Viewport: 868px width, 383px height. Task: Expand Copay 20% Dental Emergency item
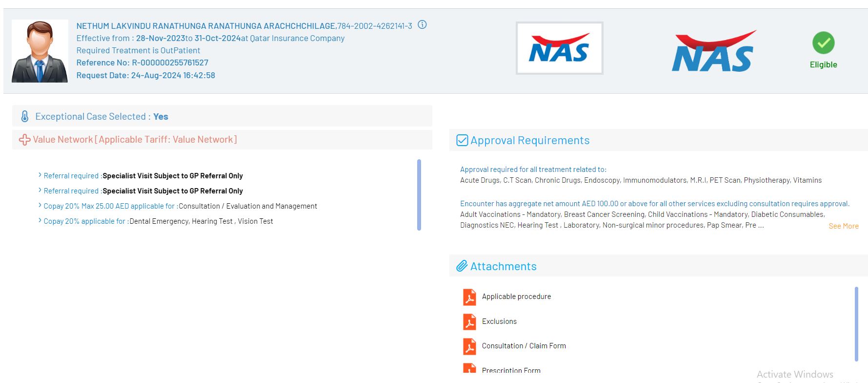[40, 221]
